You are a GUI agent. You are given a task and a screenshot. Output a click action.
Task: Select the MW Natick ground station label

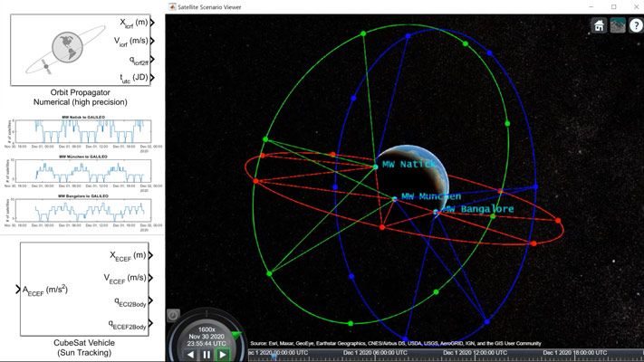click(x=412, y=165)
